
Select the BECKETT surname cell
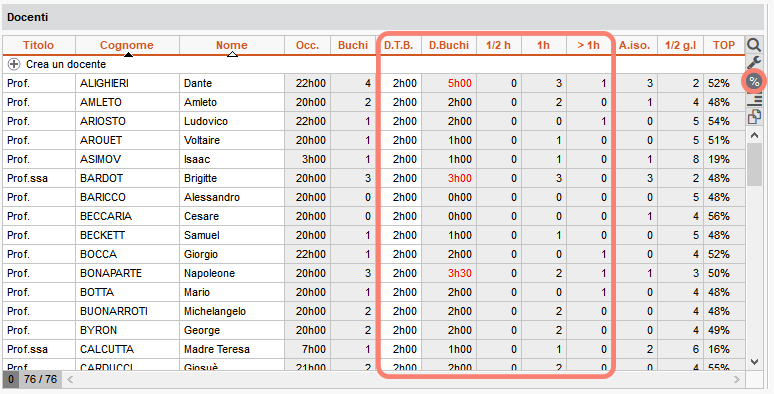click(x=127, y=236)
